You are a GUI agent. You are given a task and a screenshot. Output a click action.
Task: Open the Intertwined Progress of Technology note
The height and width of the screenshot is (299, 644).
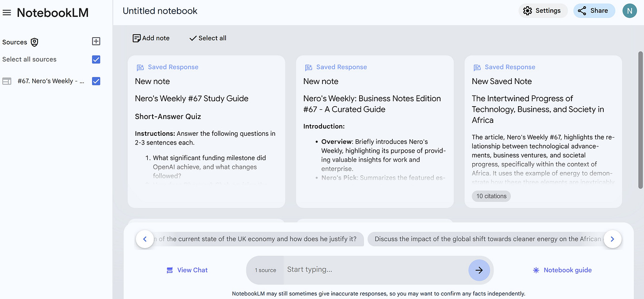[543, 131]
